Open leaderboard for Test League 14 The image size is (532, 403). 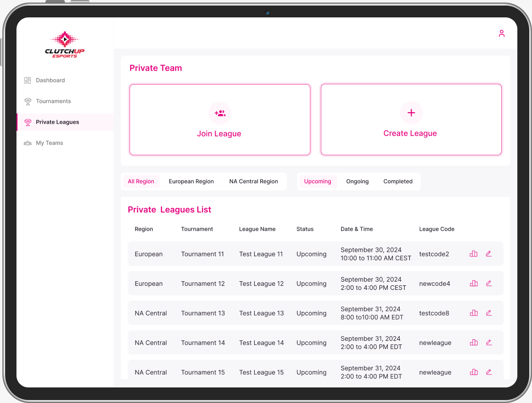[x=474, y=342]
